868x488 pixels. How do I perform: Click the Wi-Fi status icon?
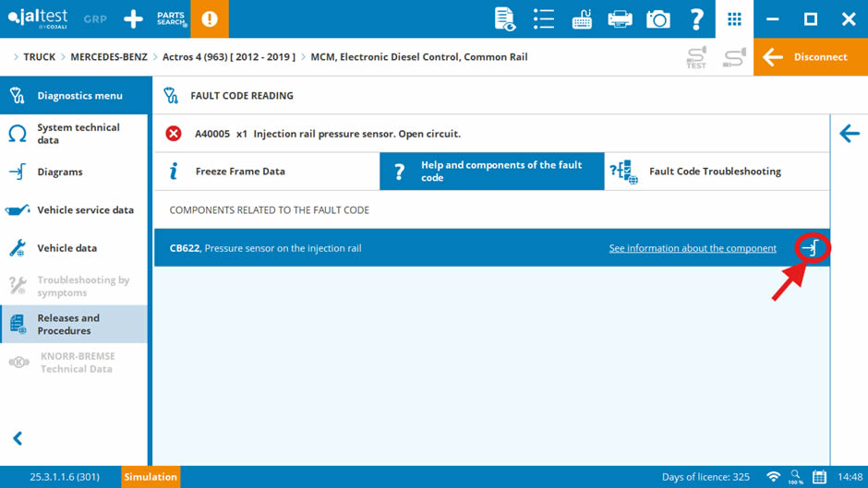click(773, 476)
